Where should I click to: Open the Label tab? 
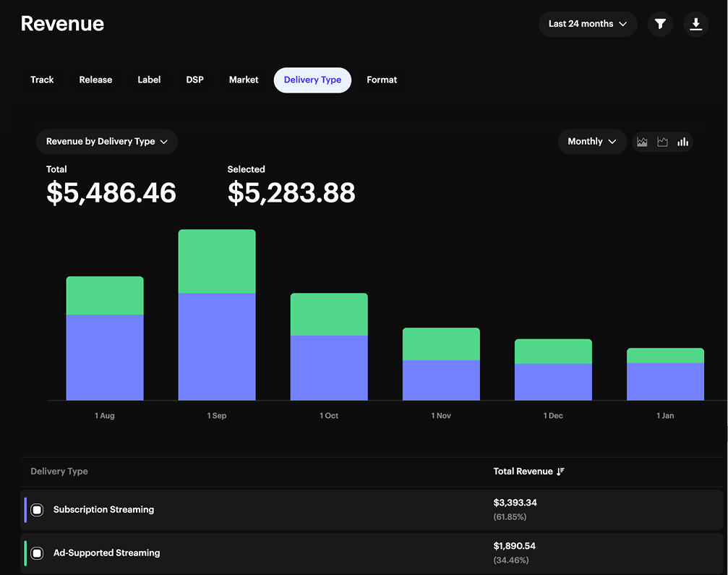coord(149,80)
